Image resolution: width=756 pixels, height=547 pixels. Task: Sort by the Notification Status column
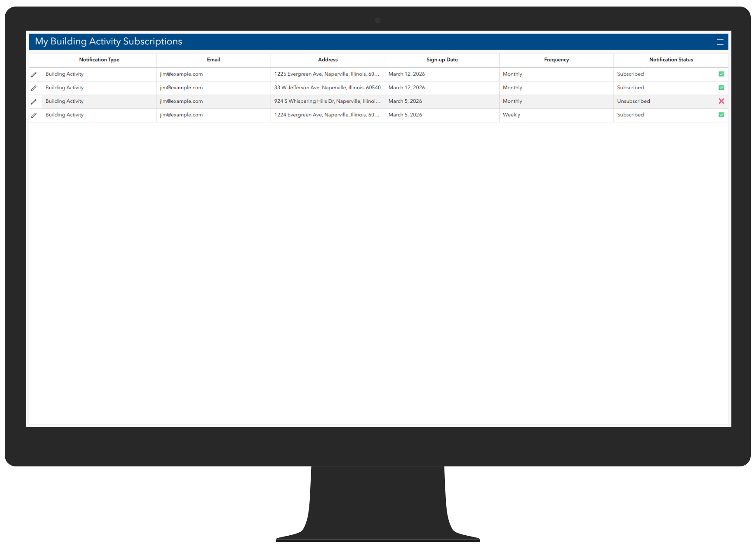coord(671,60)
